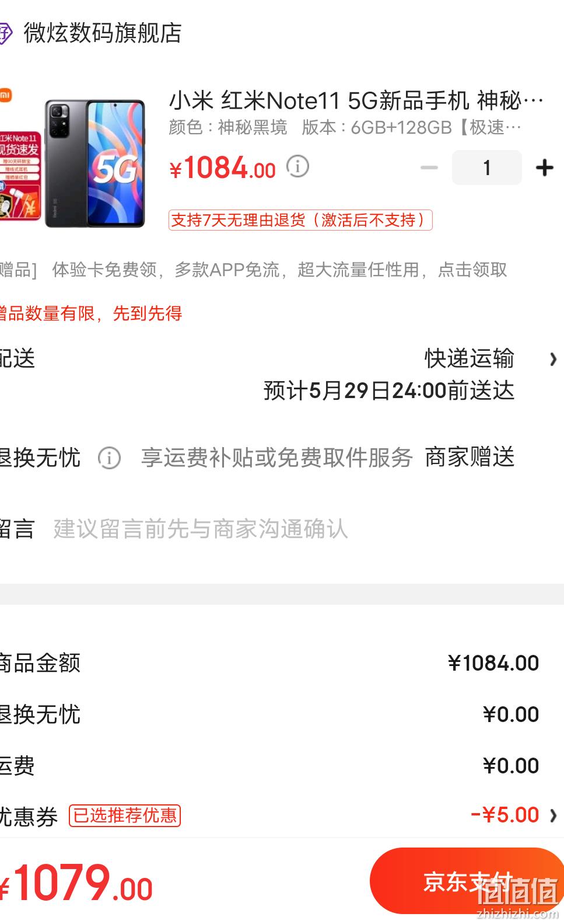Tap the 留言 message input field
This screenshot has width=564, height=924.
click(201, 529)
